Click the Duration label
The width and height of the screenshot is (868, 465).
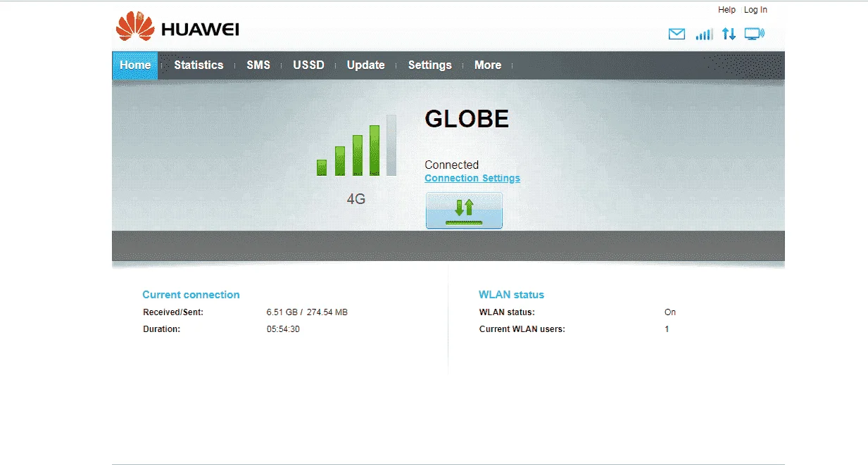[162, 329]
